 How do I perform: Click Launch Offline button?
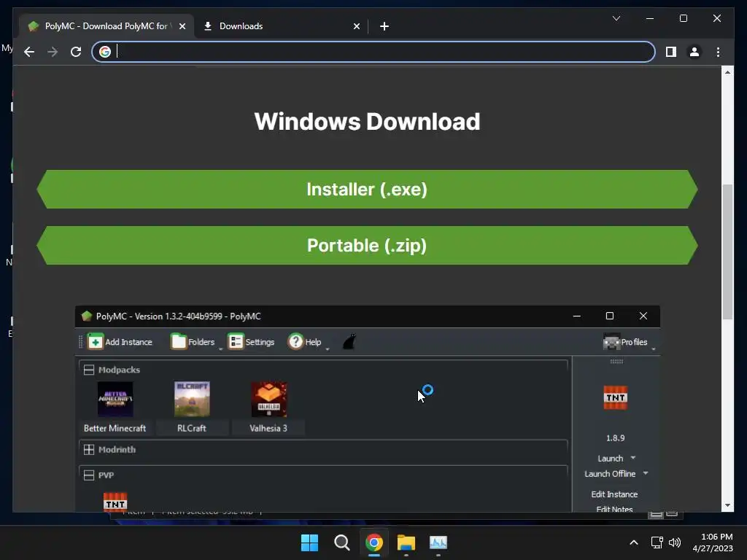610,474
